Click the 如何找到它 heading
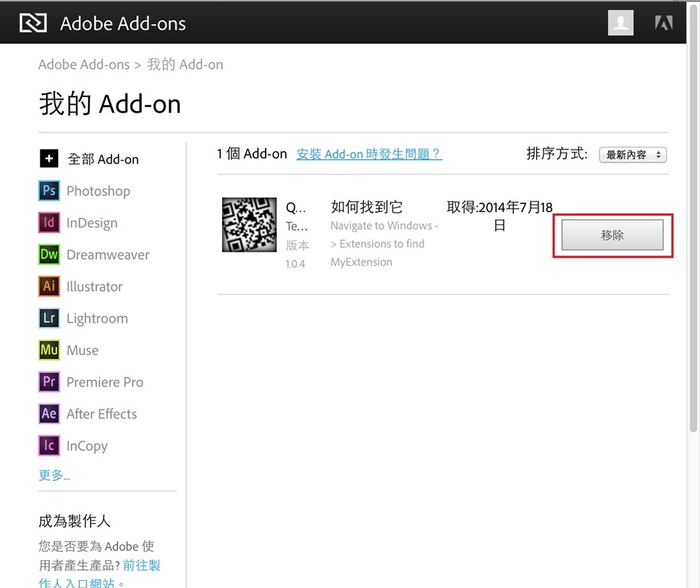This screenshot has width=700, height=588. (367, 207)
